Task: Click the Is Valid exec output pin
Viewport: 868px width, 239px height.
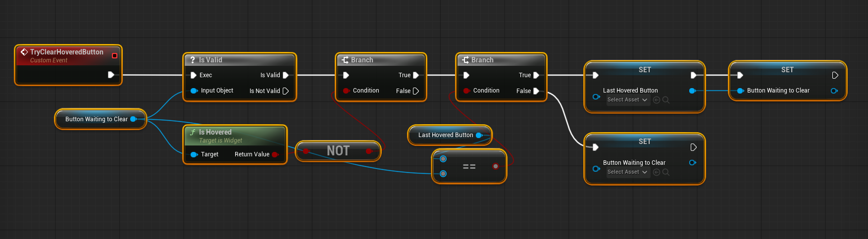Action: point(286,75)
